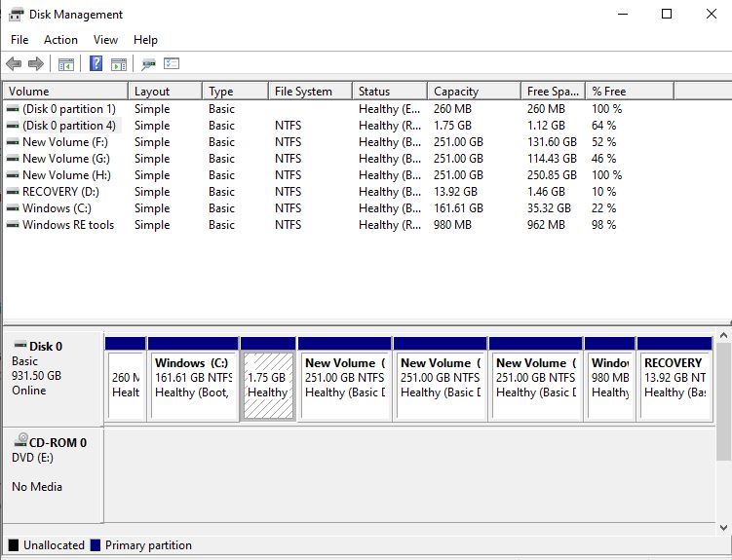732x560 pixels.
Task: Click drive icon beside Windows RE tools
Action: 13,225
